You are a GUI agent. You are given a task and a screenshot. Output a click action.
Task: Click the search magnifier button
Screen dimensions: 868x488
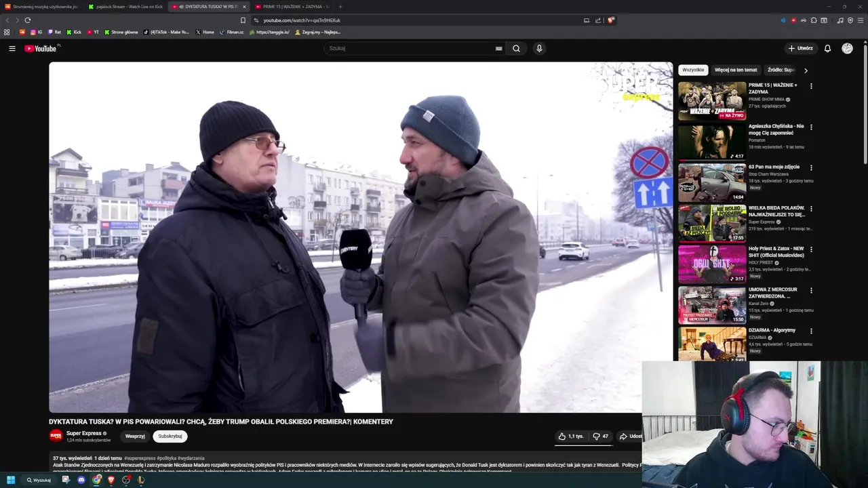click(516, 48)
